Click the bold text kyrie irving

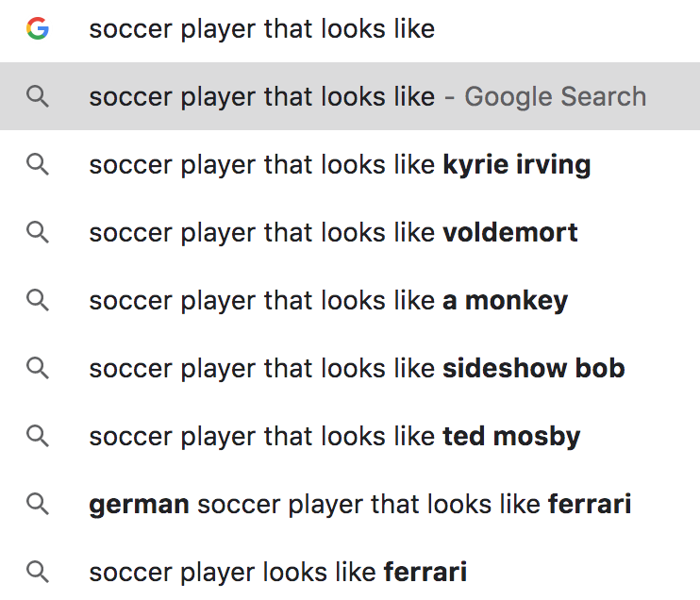click(x=517, y=165)
